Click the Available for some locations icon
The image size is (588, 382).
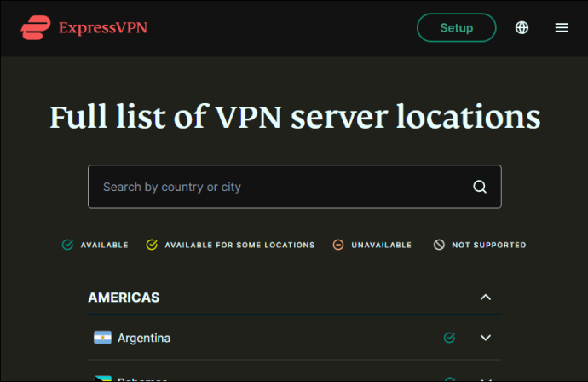click(x=152, y=245)
